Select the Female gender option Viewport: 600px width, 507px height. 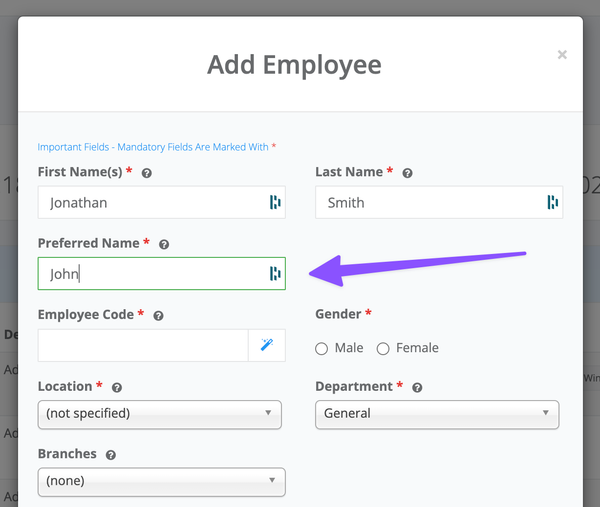point(383,349)
